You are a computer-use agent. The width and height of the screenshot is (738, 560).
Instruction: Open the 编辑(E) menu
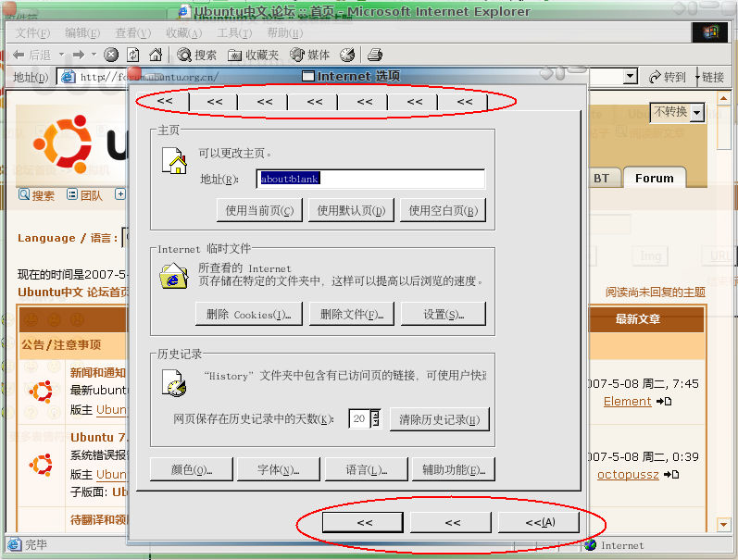(x=82, y=33)
